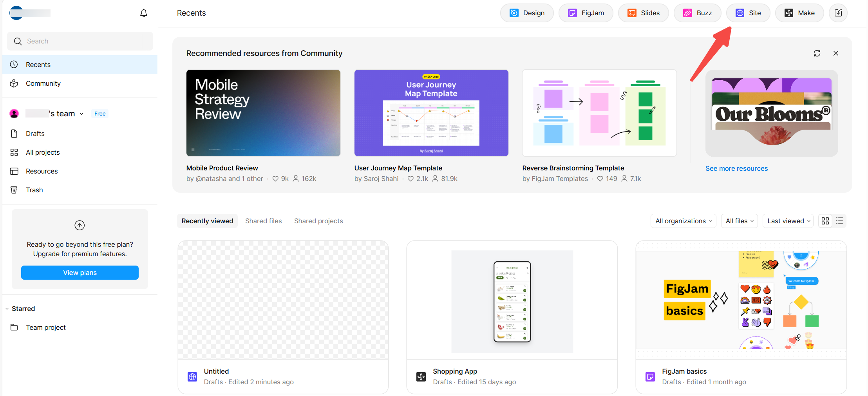Switch to grid view layout
This screenshot has height=396, width=868.
825,221
